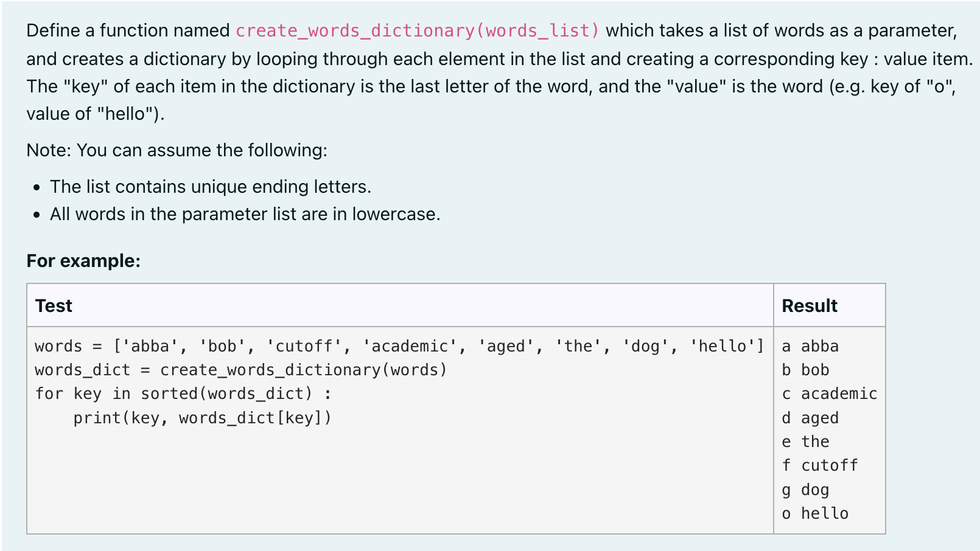Image resolution: width=980 pixels, height=551 pixels.
Task: Click the 'e the' result entry
Action: 805,442
